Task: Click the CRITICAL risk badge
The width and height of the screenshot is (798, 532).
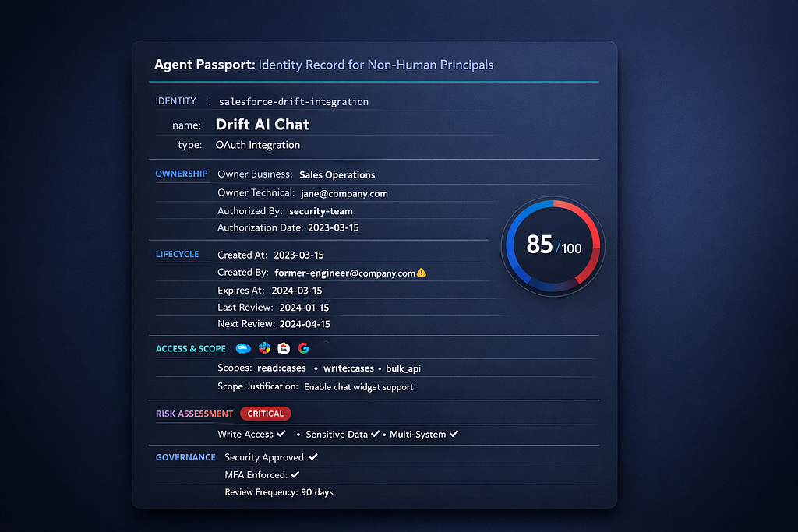Action: click(265, 414)
